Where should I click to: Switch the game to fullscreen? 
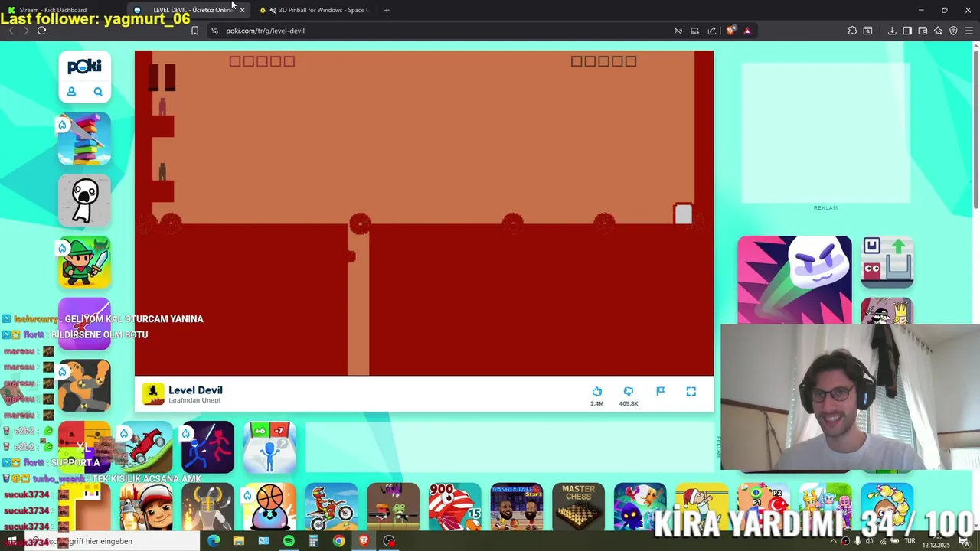click(x=691, y=391)
